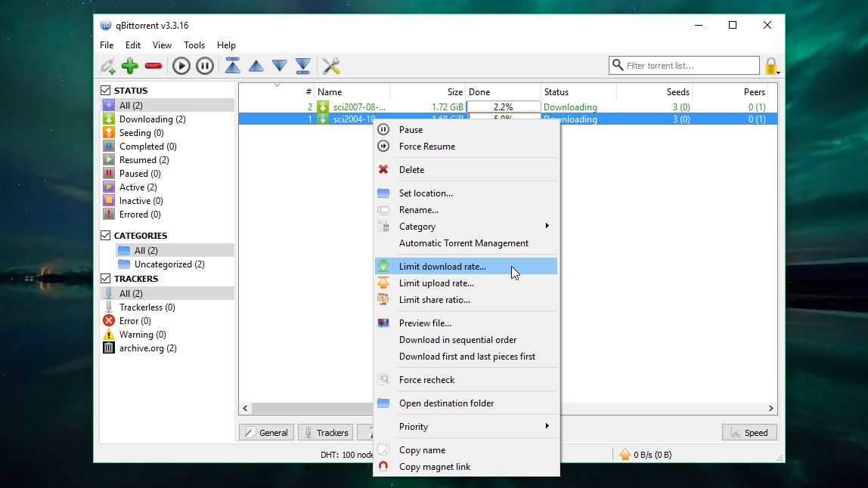Open the Tools menu
Screen dimensions: 868x488
[194, 45]
